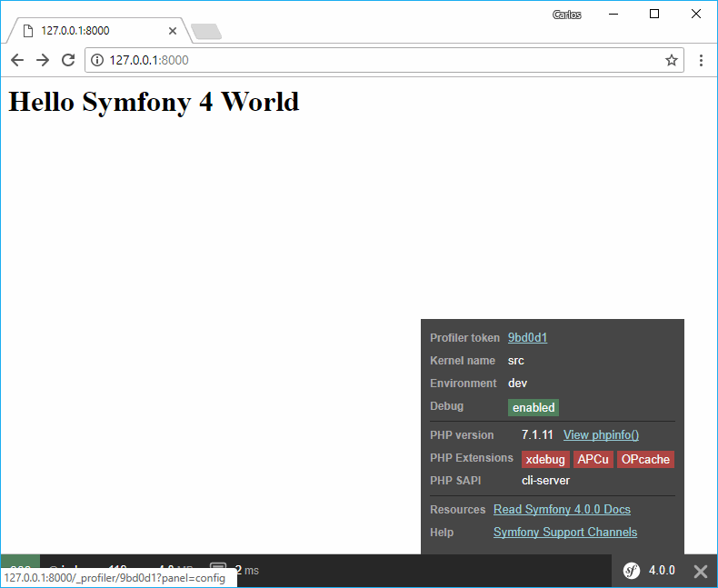
Task: Click the browser forward arrow
Action: [43, 60]
